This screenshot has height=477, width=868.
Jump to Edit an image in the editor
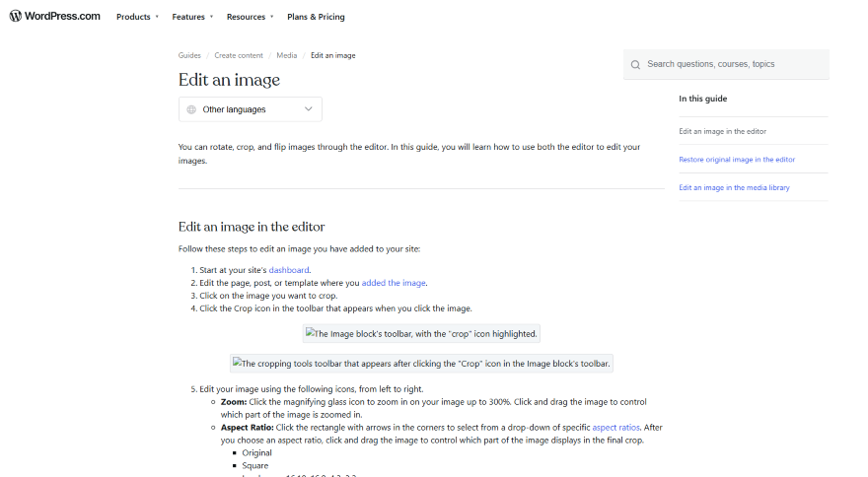(722, 131)
